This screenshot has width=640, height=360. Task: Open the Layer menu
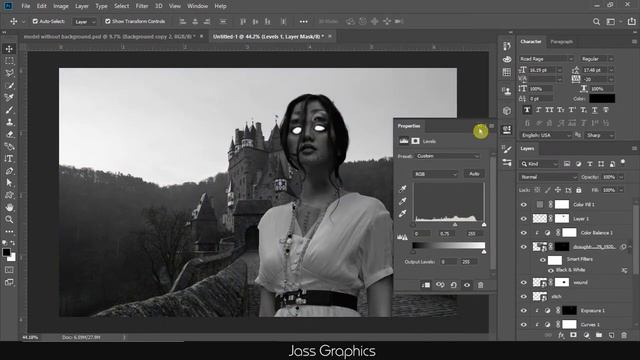tap(82, 6)
